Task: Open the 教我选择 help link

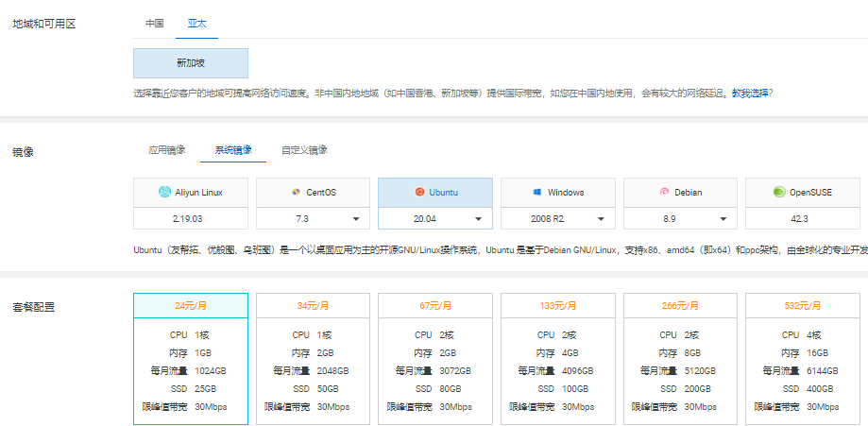Action: pyautogui.click(x=750, y=94)
